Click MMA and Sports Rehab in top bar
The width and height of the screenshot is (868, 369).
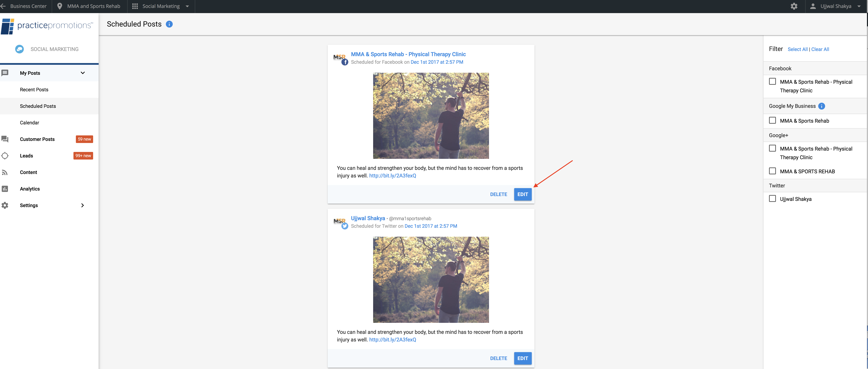(x=94, y=6)
